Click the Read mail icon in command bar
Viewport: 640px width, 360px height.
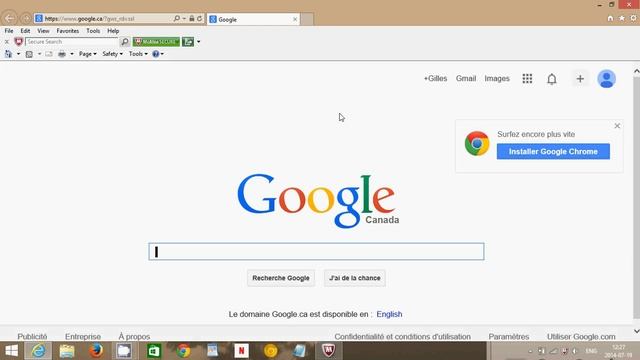[49, 54]
